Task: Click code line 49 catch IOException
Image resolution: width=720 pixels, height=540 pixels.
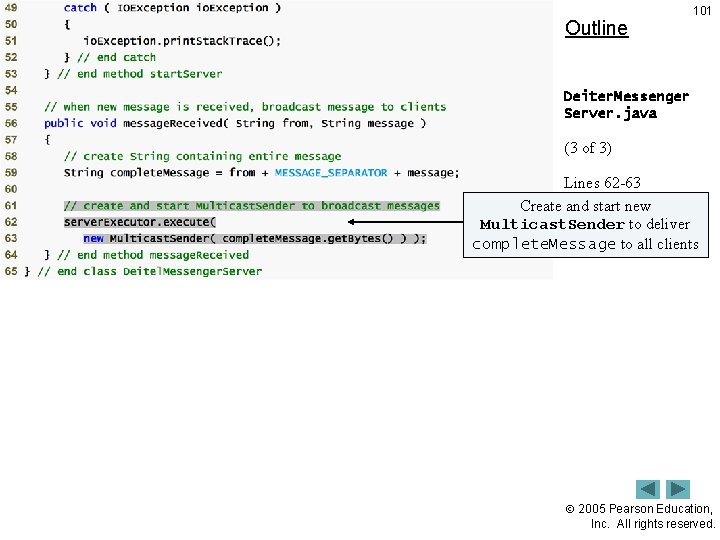Action: pyautogui.click(x=172, y=8)
